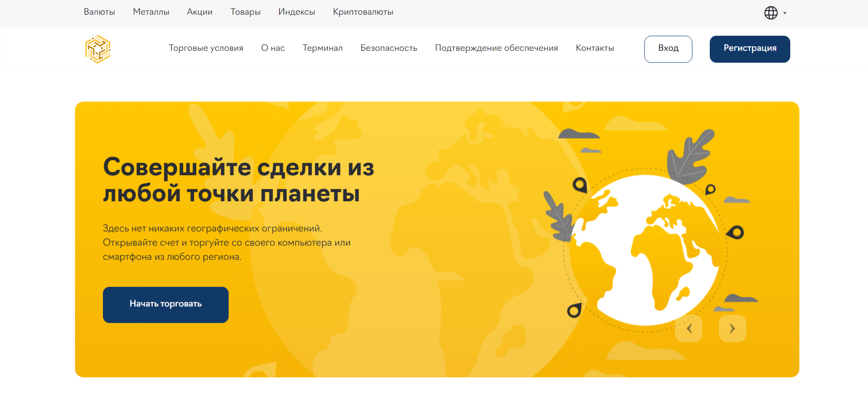Open Подтверждение обеспечения page
The height and width of the screenshot is (408, 868).
[496, 48]
